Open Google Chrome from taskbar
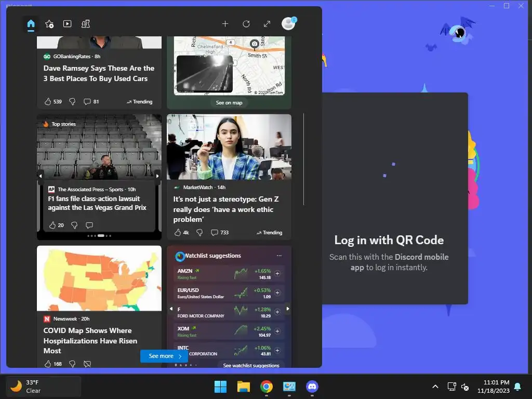532x399 pixels. [267, 387]
